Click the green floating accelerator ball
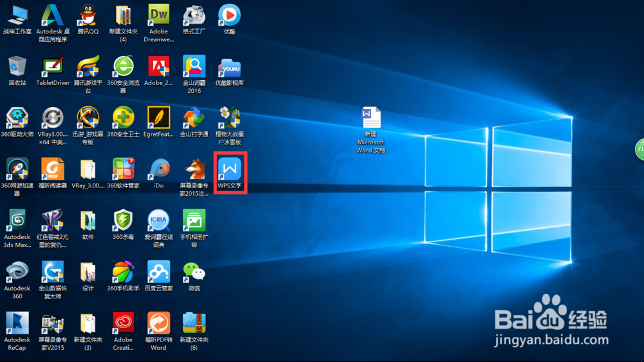This screenshot has height=362, width=644. click(639, 149)
